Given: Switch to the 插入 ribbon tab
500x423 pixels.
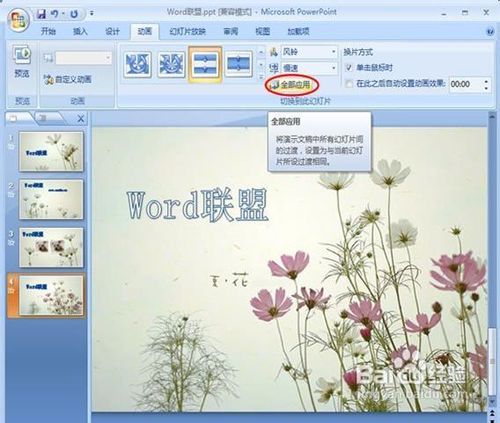Looking at the screenshot, I should click(80, 32).
